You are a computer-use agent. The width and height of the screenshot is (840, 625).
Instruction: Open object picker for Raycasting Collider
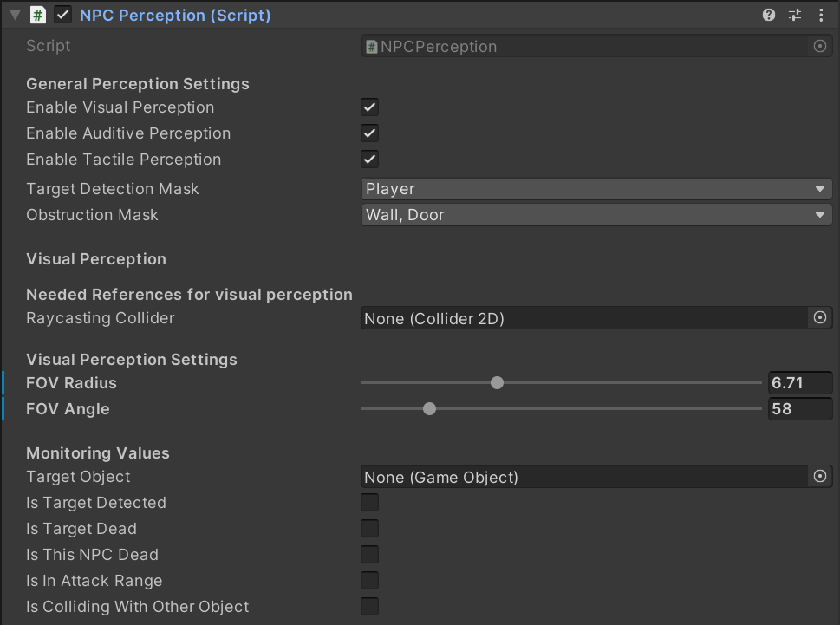pyautogui.click(x=820, y=318)
